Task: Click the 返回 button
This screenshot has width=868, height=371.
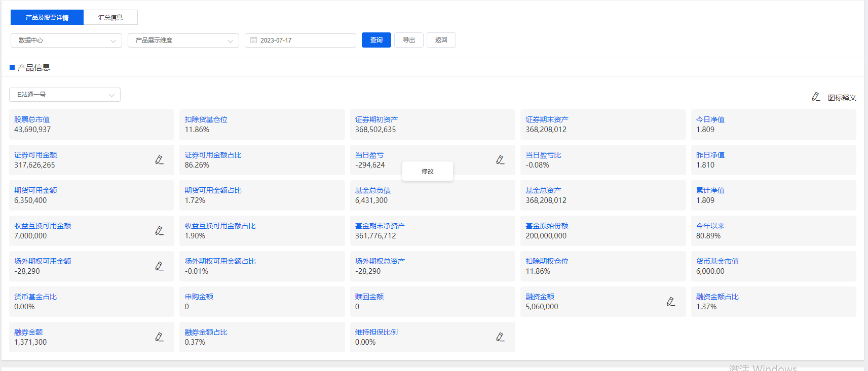Action: (441, 40)
